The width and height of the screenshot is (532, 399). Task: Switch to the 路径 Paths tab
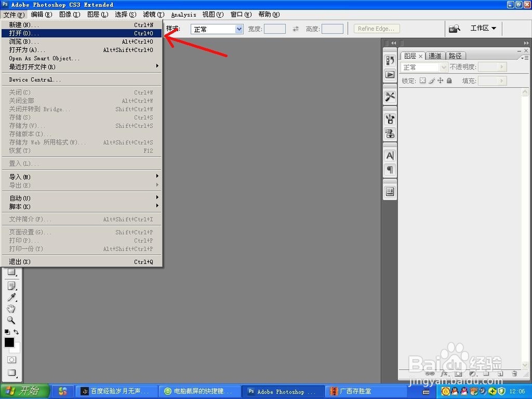pyautogui.click(x=455, y=56)
